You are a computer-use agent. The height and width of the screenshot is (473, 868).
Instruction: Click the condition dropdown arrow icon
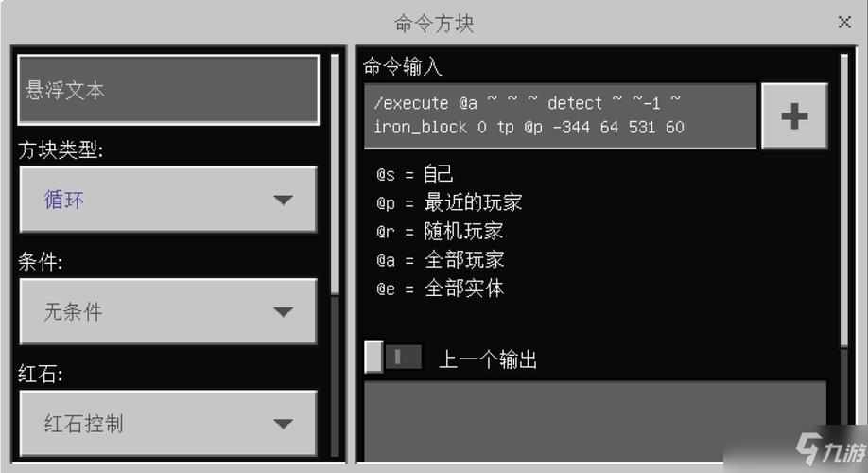tap(283, 312)
